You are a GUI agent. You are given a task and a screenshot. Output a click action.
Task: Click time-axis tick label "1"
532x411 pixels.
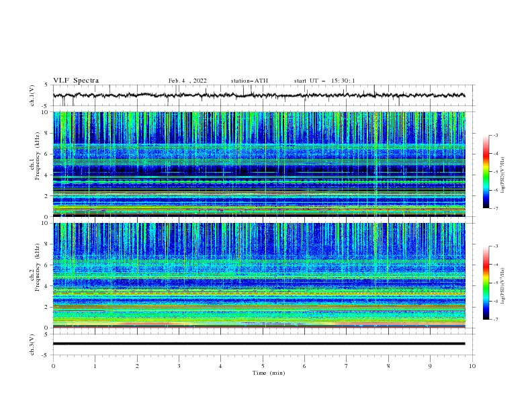click(x=95, y=366)
